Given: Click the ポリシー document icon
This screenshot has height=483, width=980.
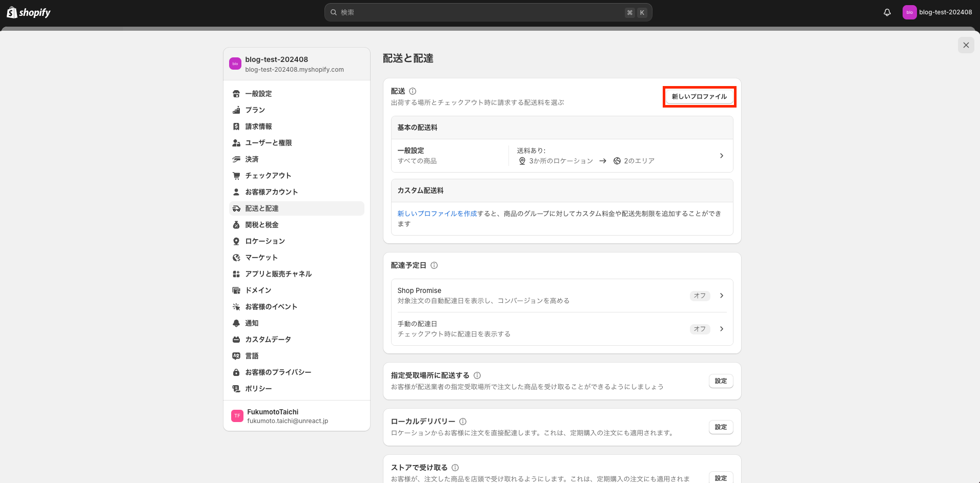Looking at the screenshot, I should (x=236, y=389).
